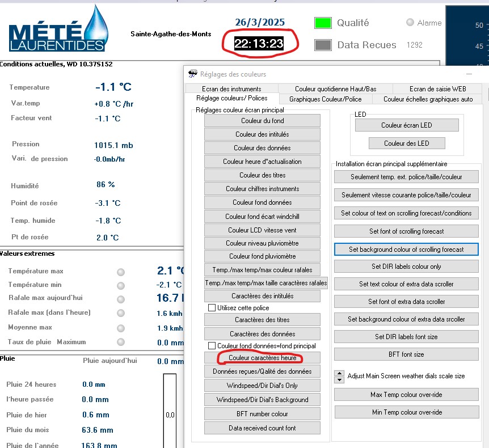Click Seulement vitesse courante police/taille/couleur
The image size is (489, 448).
pos(406,195)
